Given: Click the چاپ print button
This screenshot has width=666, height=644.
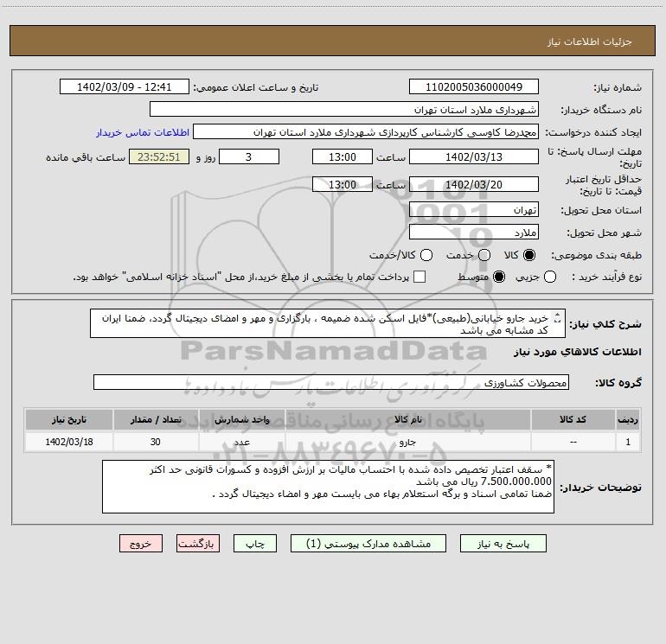Looking at the screenshot, I should click(x=255, y=544).
